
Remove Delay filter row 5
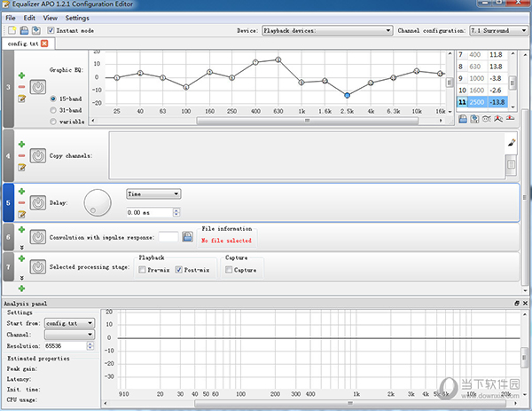[x=21, y=202]
